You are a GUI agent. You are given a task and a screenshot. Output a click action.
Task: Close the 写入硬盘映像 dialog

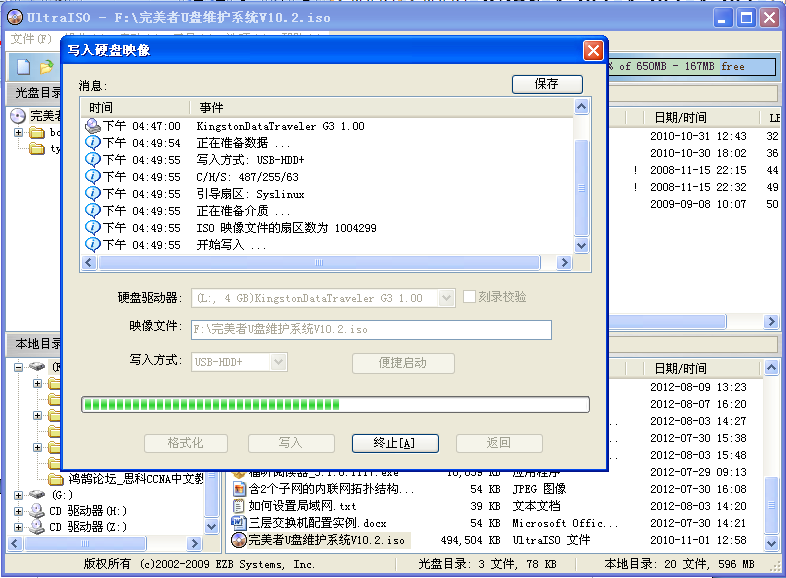(x=593, y=51)
